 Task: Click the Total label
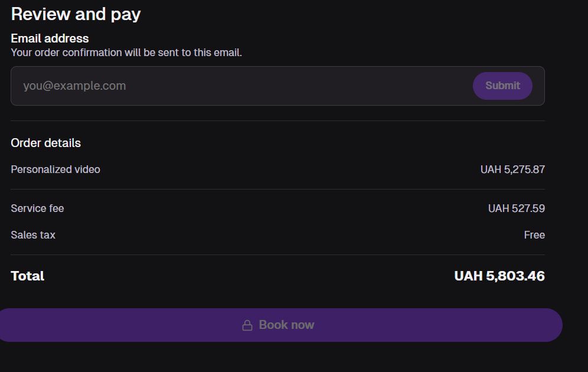(28, 276)
